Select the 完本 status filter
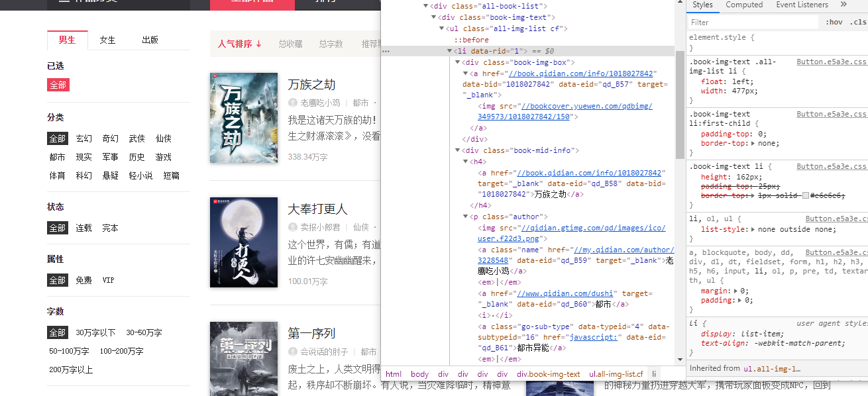868x396 pixels. (109, 227)
